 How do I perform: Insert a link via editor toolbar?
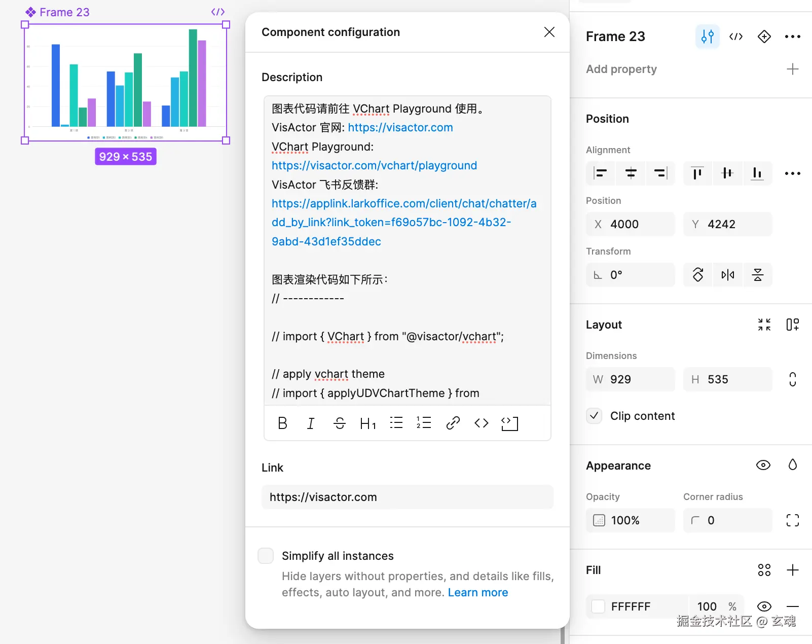click(x=453, y=423)
